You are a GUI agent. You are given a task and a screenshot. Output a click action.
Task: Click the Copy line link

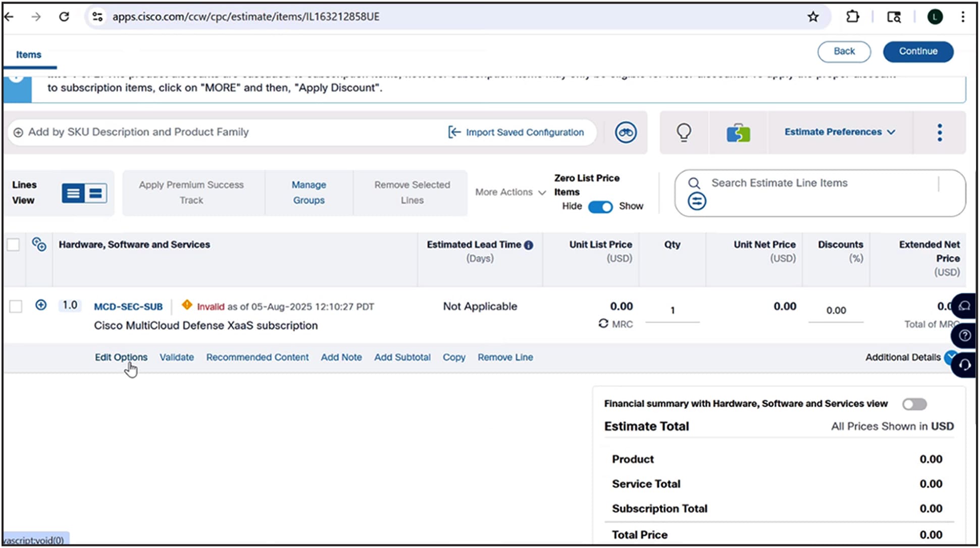454,357
